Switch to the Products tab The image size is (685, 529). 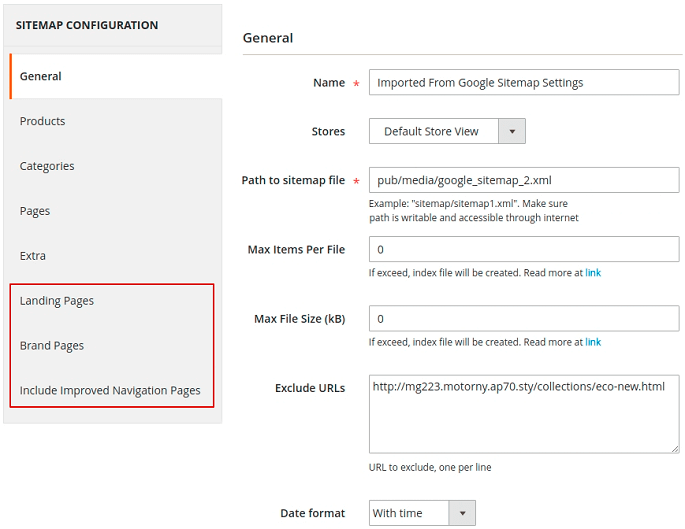(x=42, y=121)
